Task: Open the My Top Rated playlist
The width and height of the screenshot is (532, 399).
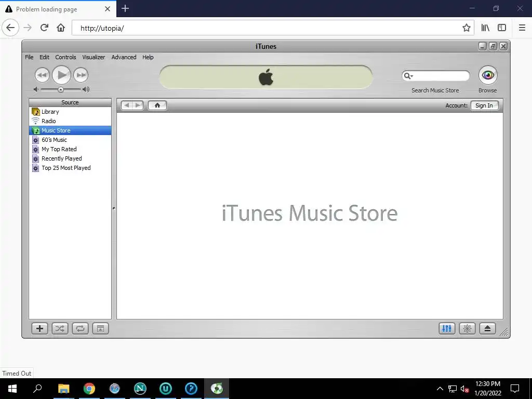Action: pyautogui.click(x=70, y=149)
